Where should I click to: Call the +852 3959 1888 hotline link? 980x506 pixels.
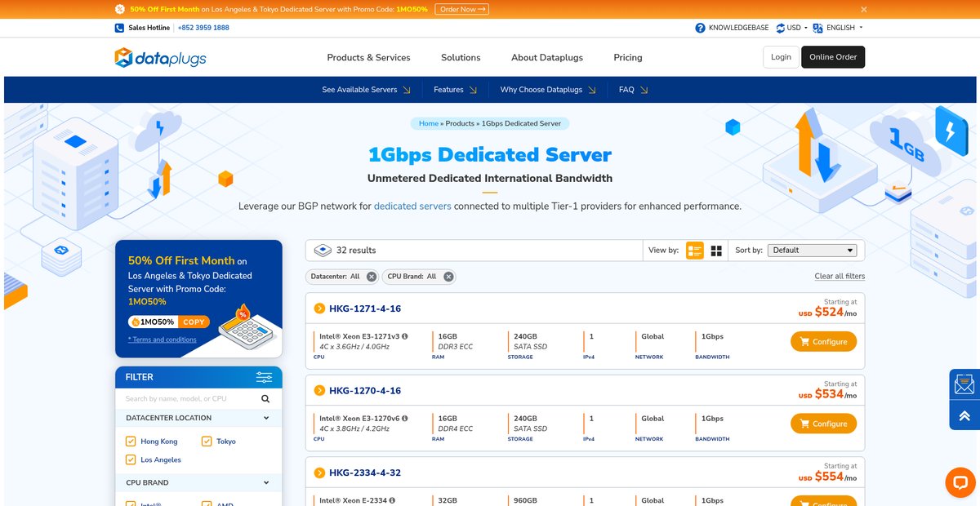(203, 28)
